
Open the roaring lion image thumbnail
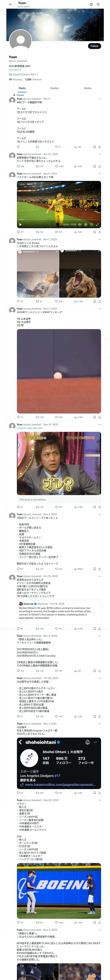click(x=80, y=274)
